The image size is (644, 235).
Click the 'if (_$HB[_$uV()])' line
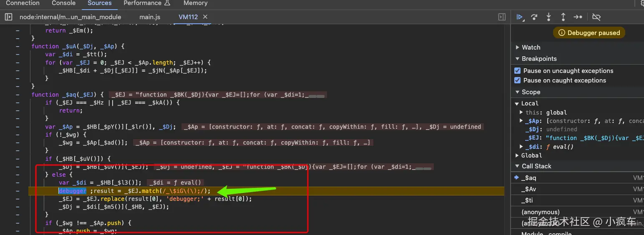click(78, 159)
